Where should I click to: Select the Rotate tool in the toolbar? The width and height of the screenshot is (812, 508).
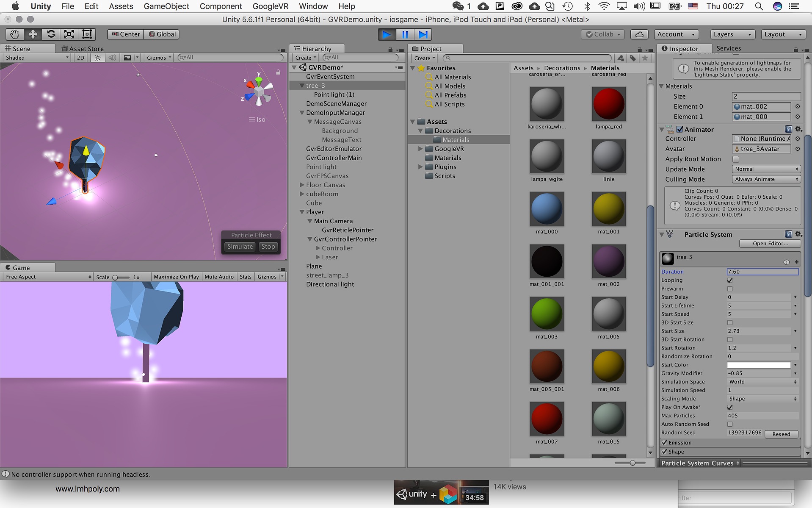51,34
